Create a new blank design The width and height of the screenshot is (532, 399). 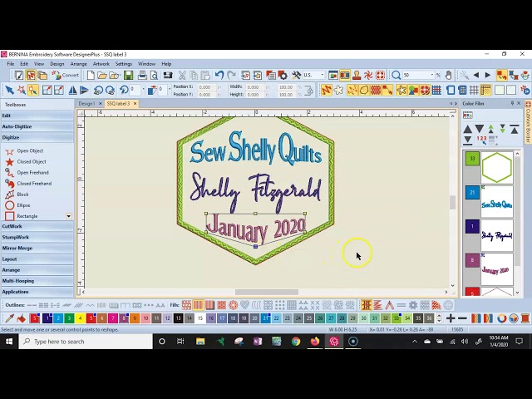91,75
